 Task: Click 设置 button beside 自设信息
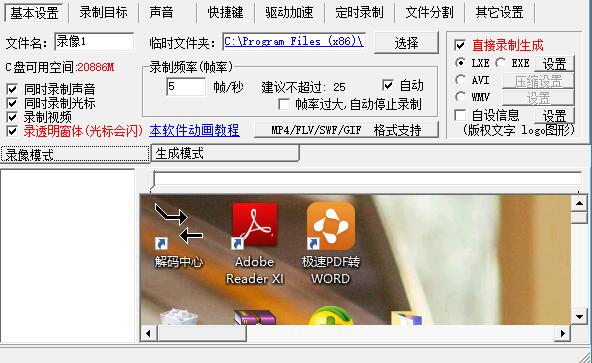pos(554,115)
